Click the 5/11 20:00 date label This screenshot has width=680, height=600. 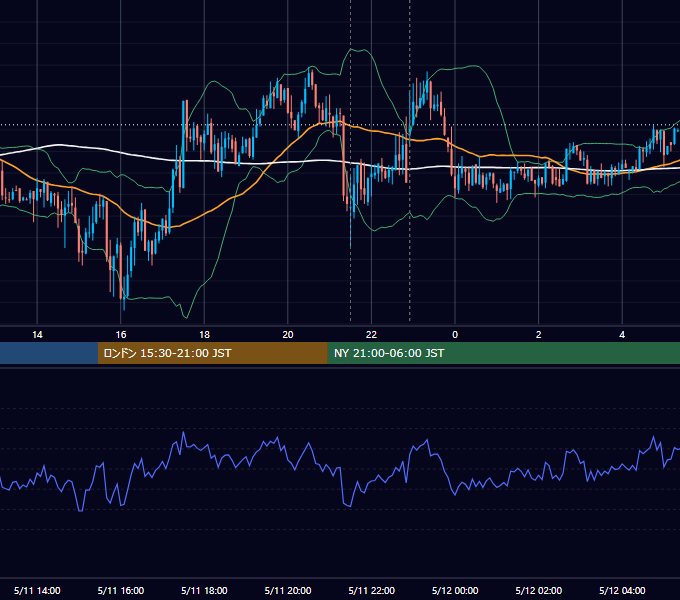[x=288, y=590]
